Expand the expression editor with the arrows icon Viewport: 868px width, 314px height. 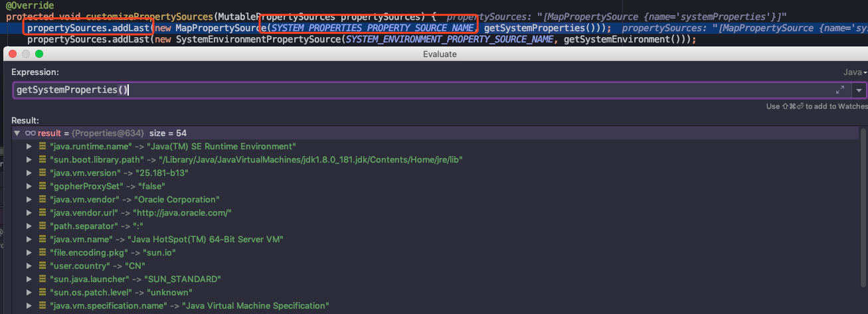click(840, 90)
